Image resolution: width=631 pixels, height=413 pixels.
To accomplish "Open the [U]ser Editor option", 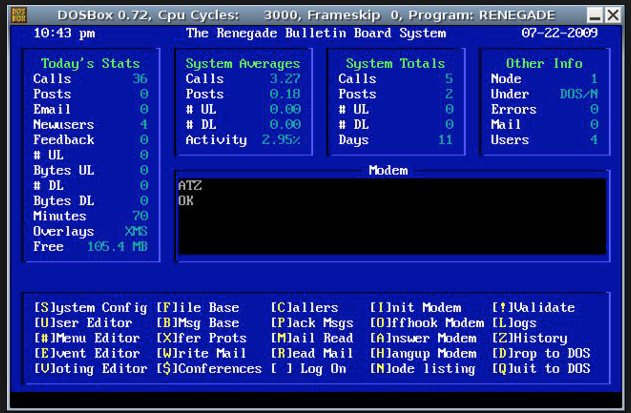I will coord(83,323).
